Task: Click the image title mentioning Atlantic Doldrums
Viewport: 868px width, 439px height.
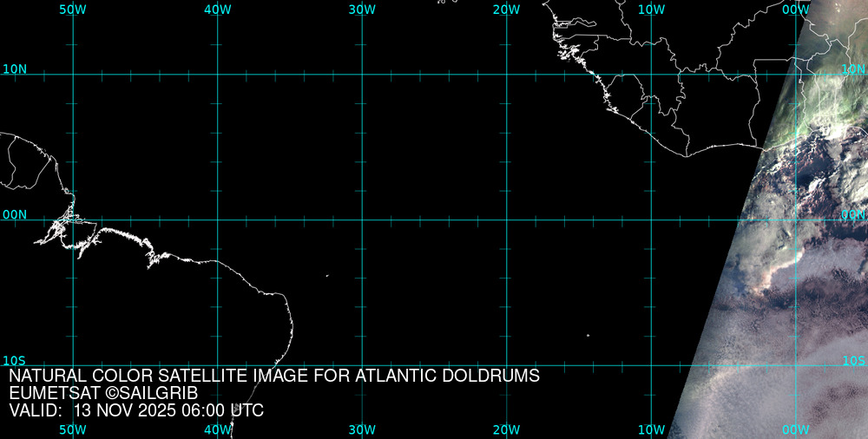Action: 274,376
